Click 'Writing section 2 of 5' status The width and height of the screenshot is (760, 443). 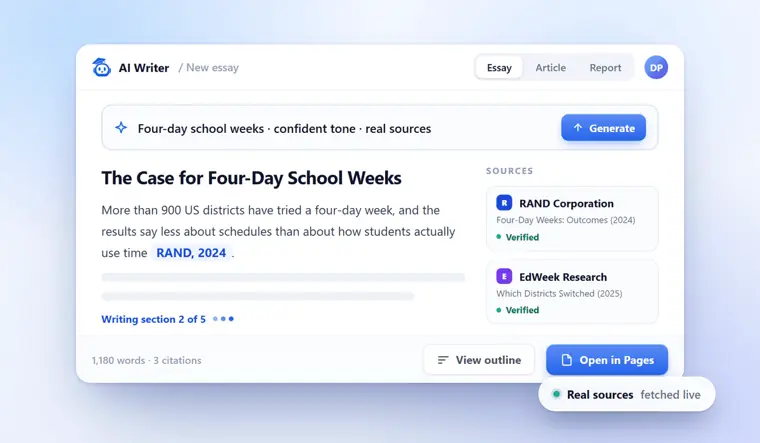(153, 319)
